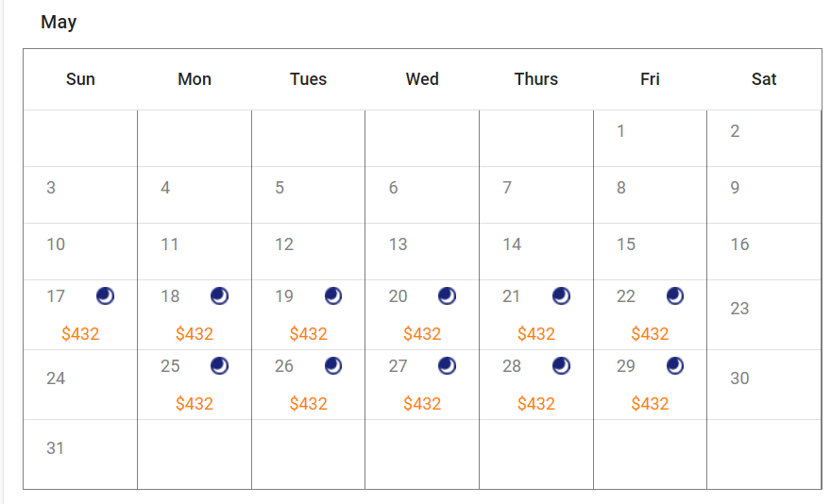Select the $432 price on May 19

point(308,334)
